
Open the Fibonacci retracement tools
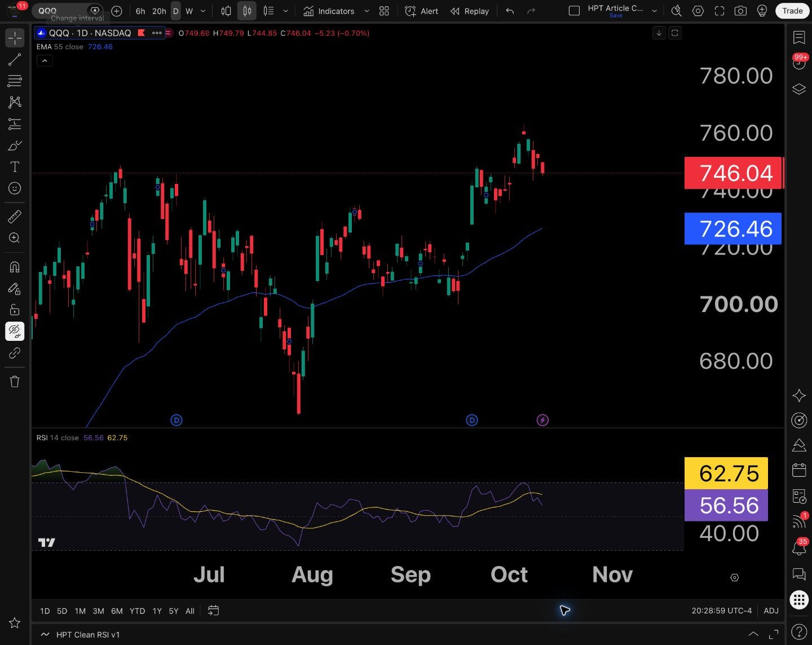point(15,81)
